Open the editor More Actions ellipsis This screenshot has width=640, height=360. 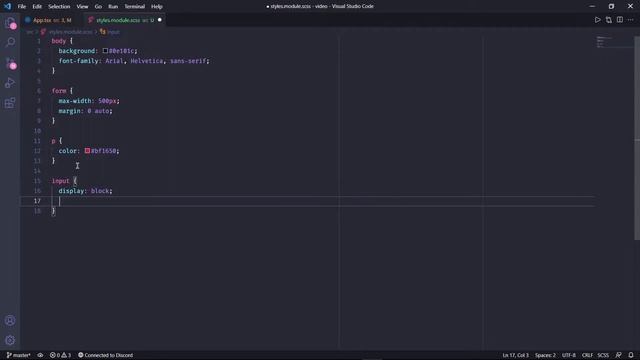[631, 20]
